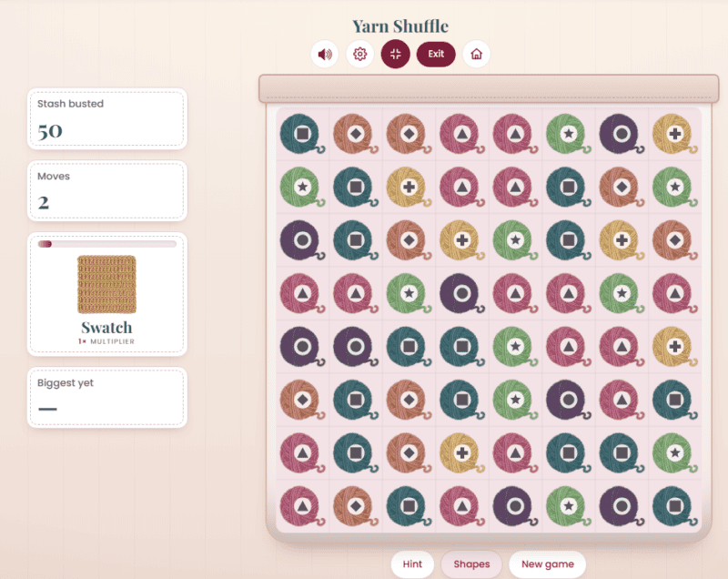The width and height of the screenshot is (728, 579).
Task: Select the green star yarn in the first column
Action: coord(302,188)
